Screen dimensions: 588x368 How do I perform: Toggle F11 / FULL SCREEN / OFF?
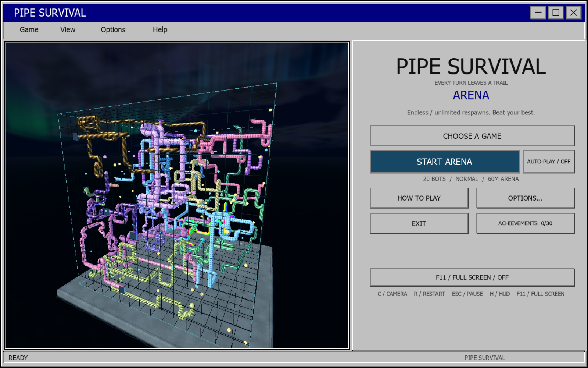(472, 277)
